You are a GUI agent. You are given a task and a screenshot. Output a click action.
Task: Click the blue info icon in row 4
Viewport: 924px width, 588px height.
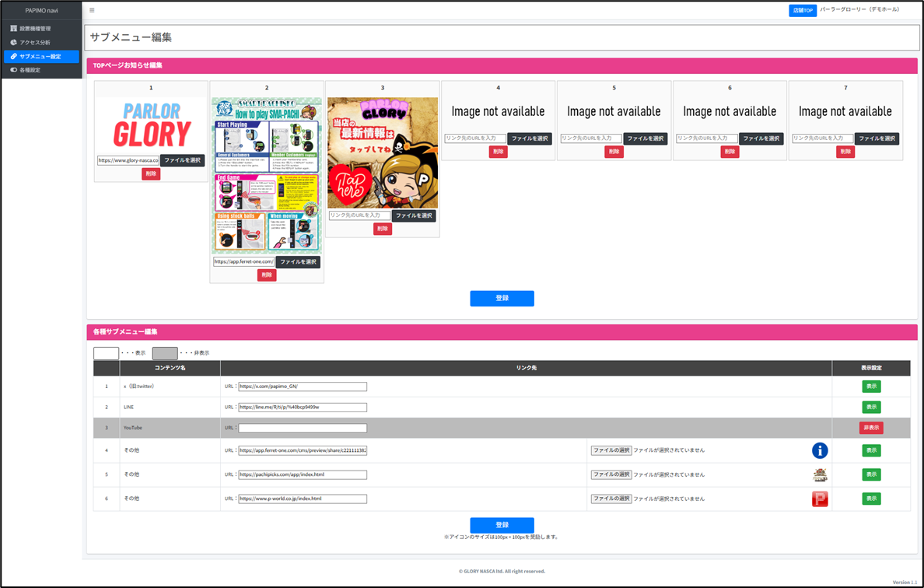point(819,450)
